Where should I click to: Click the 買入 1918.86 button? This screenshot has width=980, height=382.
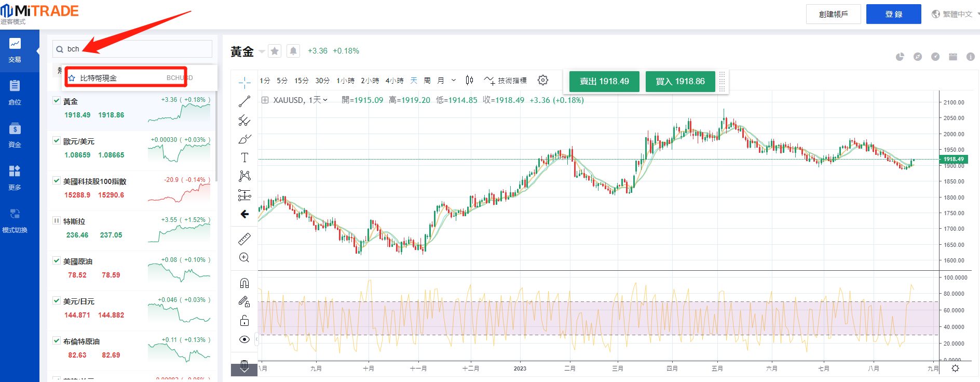(x=680, y=82)
